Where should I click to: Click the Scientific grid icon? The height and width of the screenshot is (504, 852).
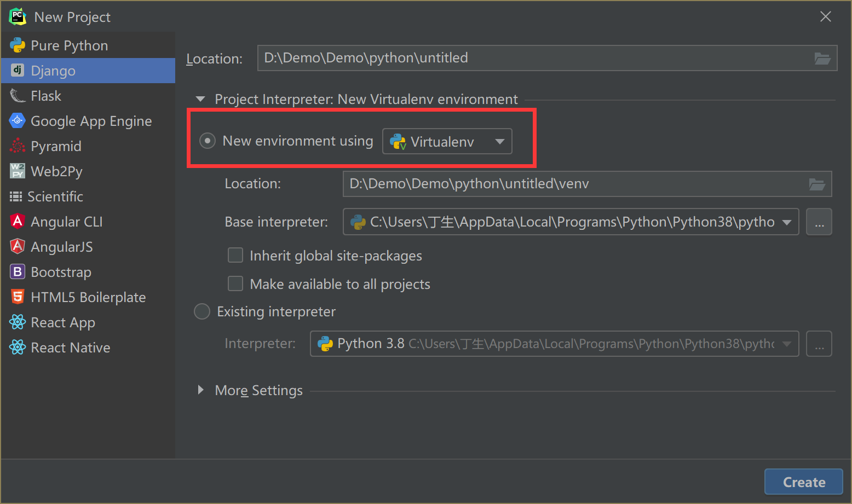point(16,196)
